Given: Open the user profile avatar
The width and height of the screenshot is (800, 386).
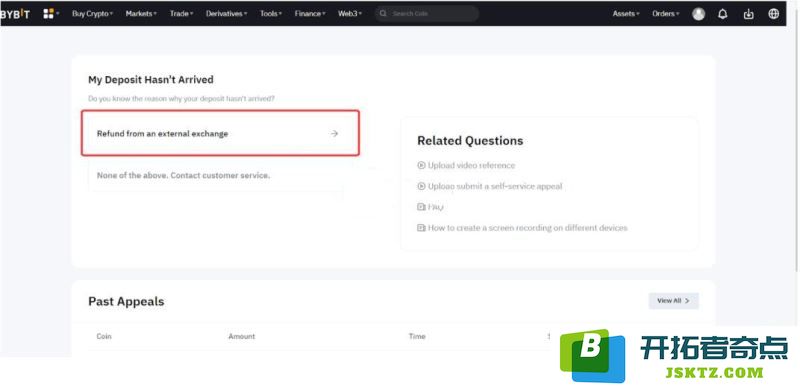Looking at the screenshot, I should click(698, 14).
